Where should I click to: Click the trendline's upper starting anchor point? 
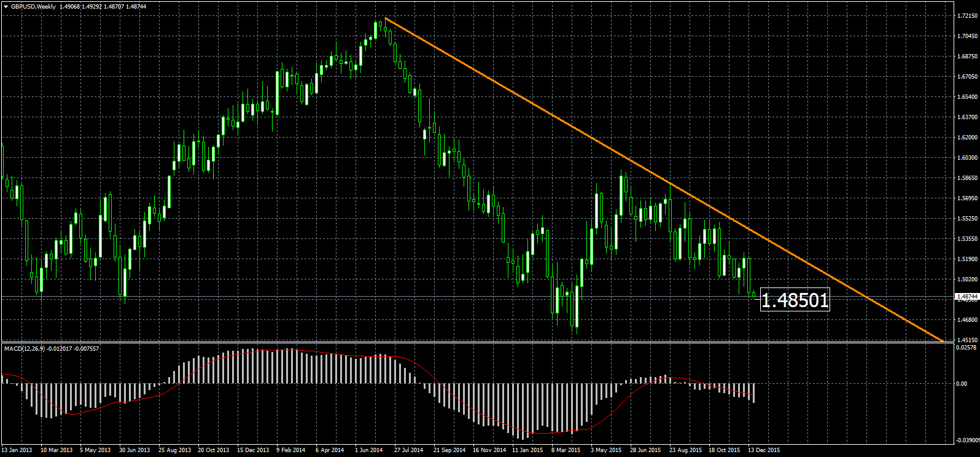[385, 18]
